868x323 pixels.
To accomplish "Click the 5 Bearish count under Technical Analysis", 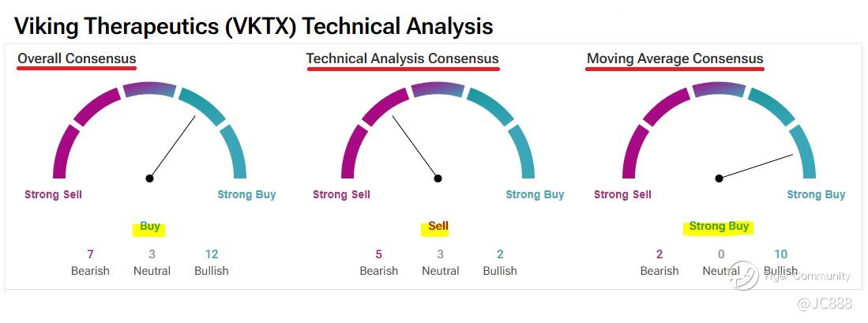I will pos(378,254).
